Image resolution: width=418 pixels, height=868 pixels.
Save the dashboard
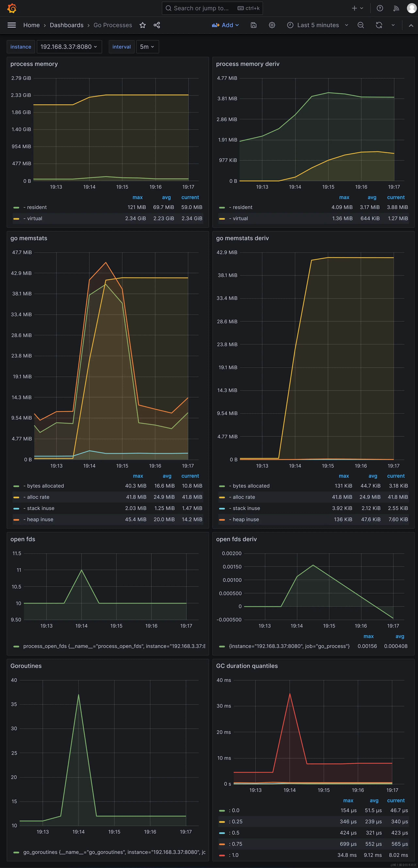pos(253,25)
